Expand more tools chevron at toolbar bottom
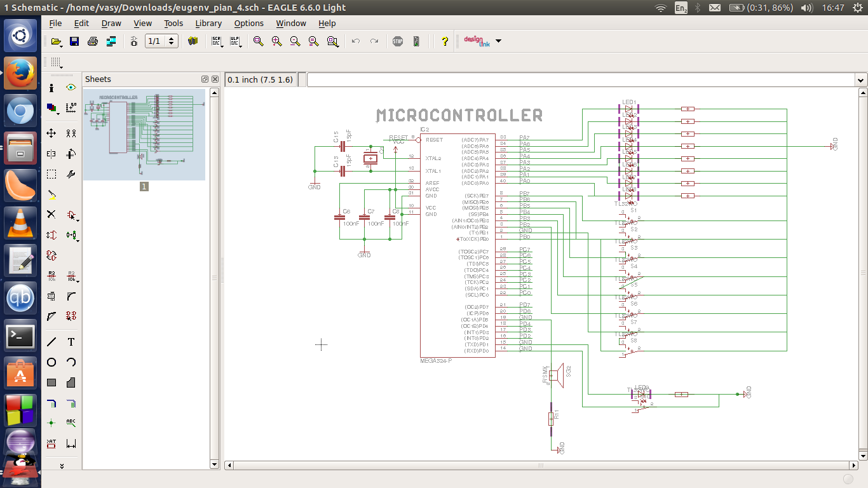Image resolution: width=868 pixels, height=488 pixels. 62,465
